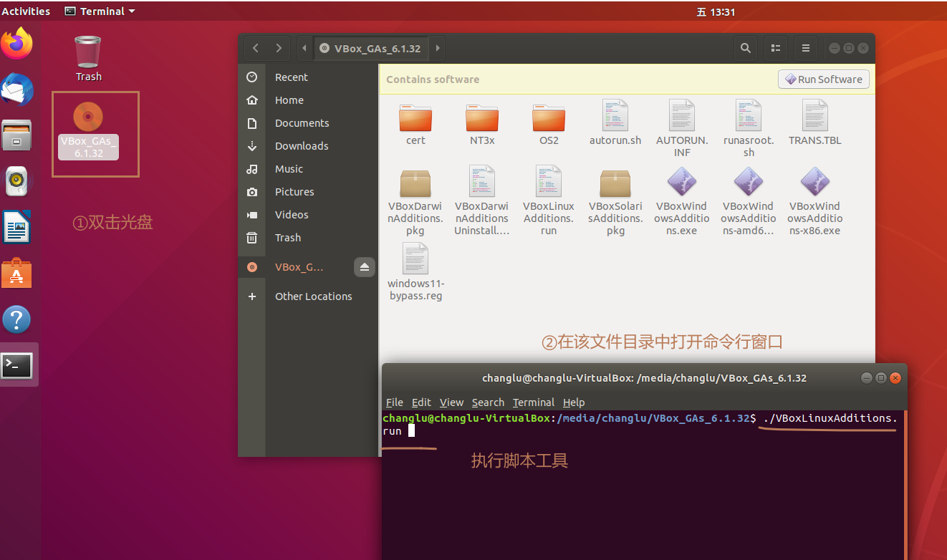This screenshot has height=560, width=947.
Task: Open the hamburger menu in Files
Action: point(806,48)
